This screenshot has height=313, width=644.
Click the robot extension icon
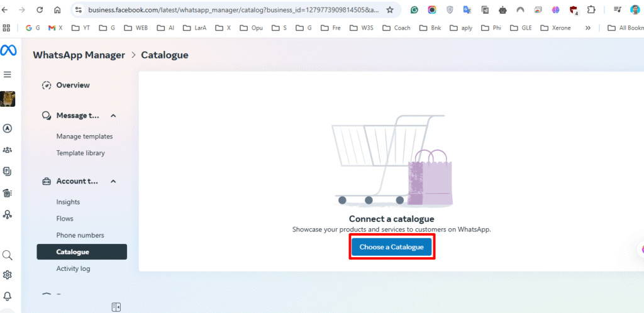[x=502, y=10]
